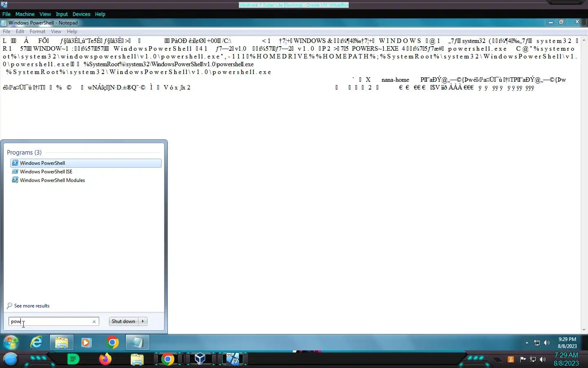Click host volume tray icon
This screenshot has height=368, width=588.
click(x=543, y=359)
